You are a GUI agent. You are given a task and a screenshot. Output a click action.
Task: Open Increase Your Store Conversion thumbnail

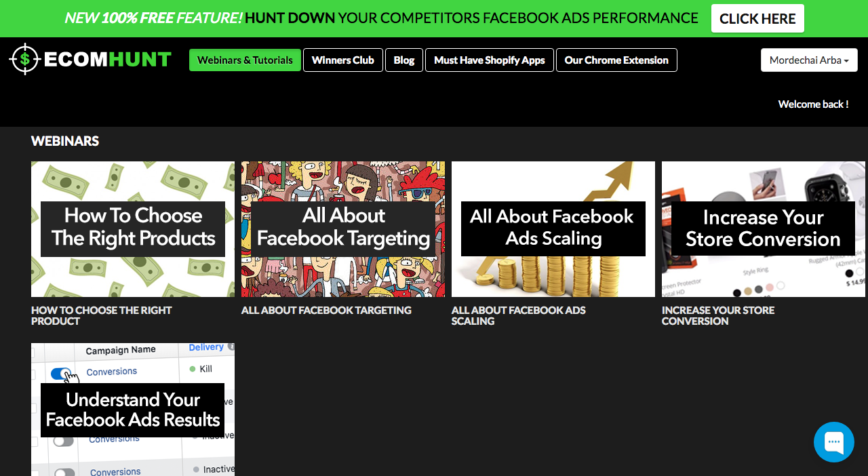[x=764, y=229]
